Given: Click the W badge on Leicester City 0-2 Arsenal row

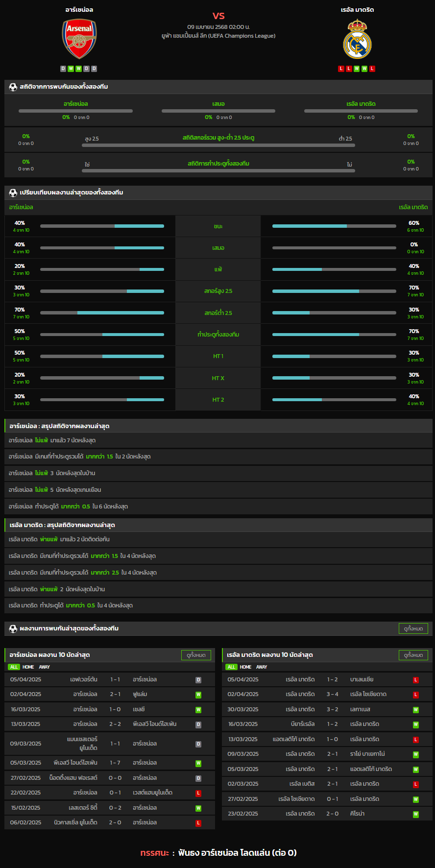Looking at the screenshot, I should 198,808.
